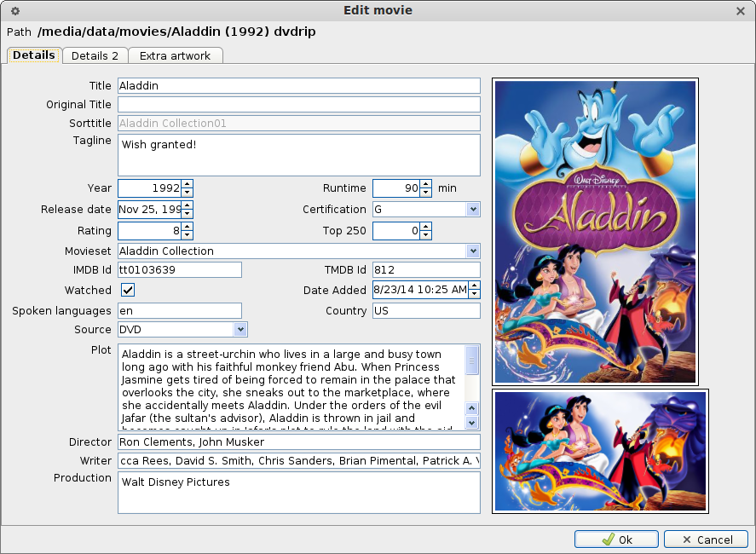Click the Date Added text field
Screen dimensions: 756x554
pyautogui.click(x=420, y=290)
